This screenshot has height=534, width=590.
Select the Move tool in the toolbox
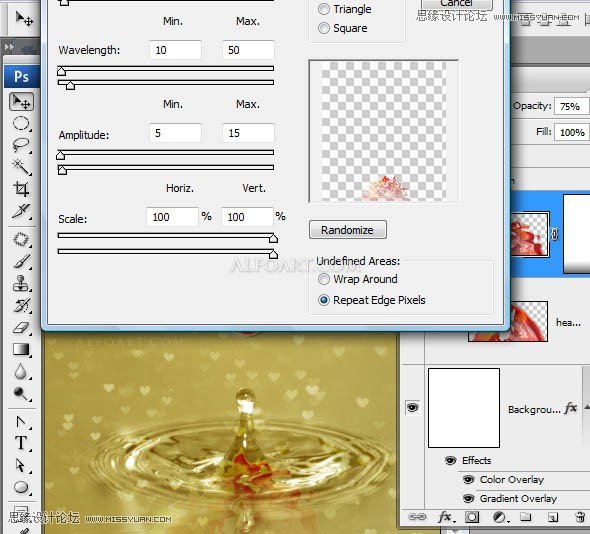pos(21,102)
